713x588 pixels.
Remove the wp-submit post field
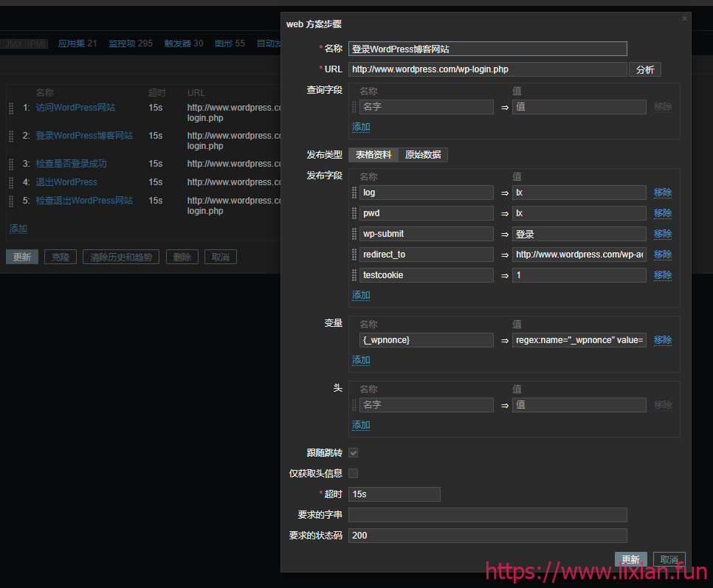click(663, 234)
